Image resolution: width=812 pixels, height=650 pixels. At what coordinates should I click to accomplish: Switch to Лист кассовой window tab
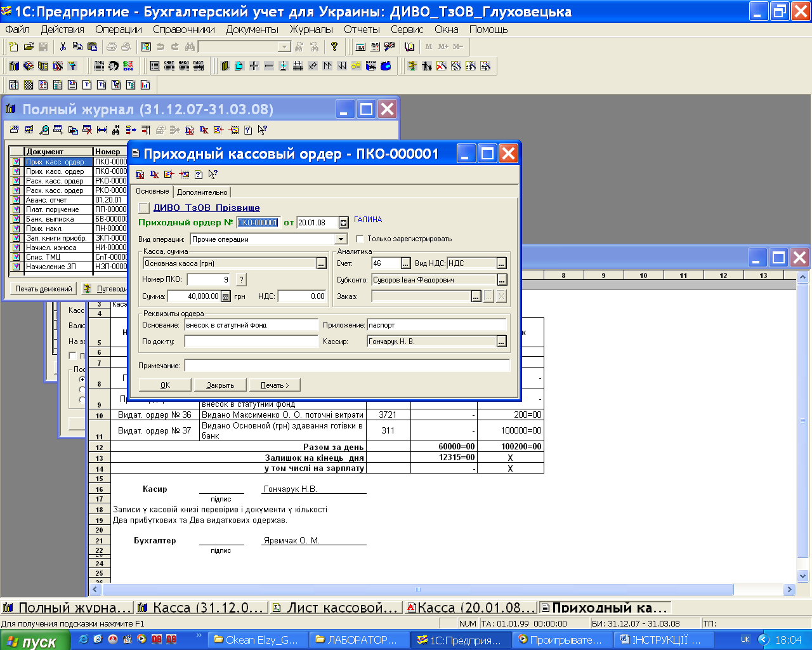(x=337, y=607)
